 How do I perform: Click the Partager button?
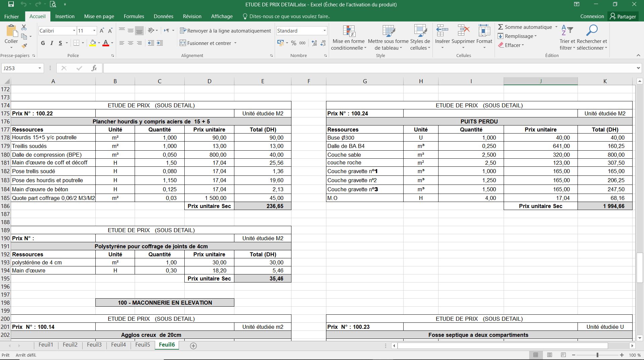click(x=623, y=16)
